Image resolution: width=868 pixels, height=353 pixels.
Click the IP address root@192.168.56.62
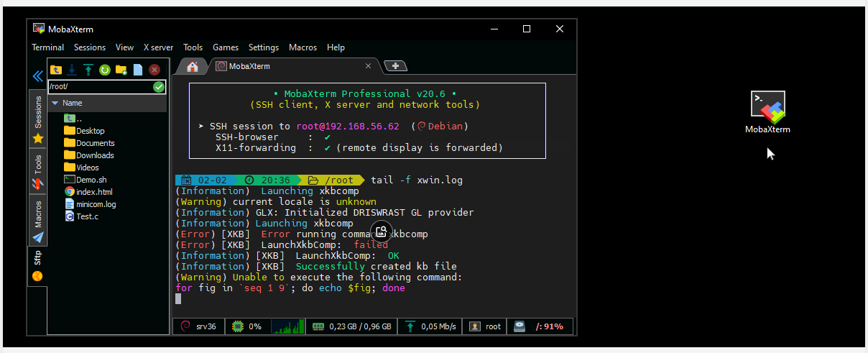[348, 126]
